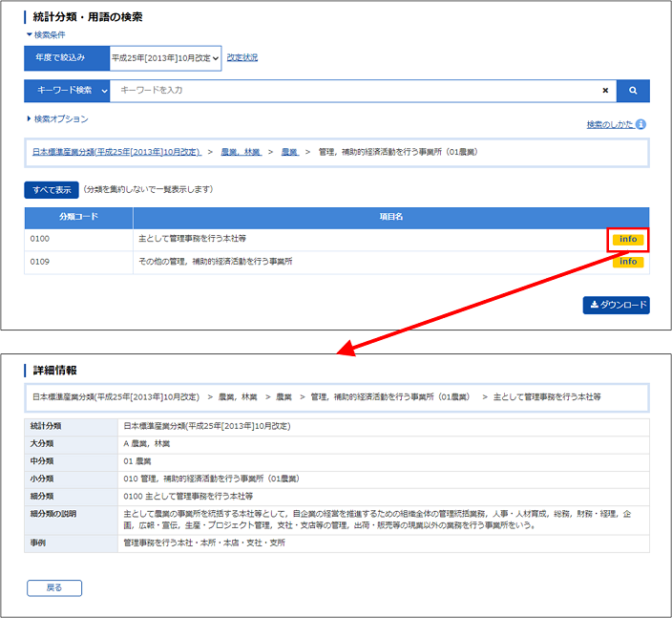The height and width of the screenshot is (618, 672).
Task: Click the すべて表示 button
Action: (x=52, y=190)
